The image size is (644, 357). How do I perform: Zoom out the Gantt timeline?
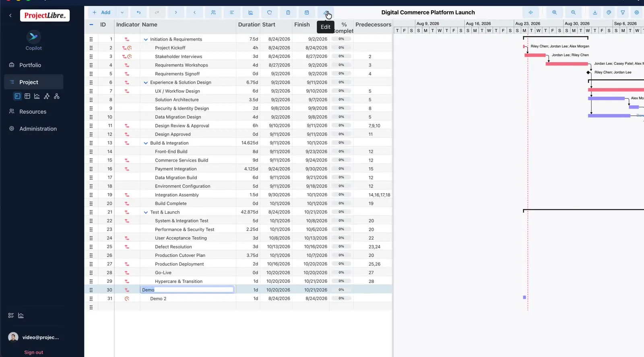pos(573,12)
